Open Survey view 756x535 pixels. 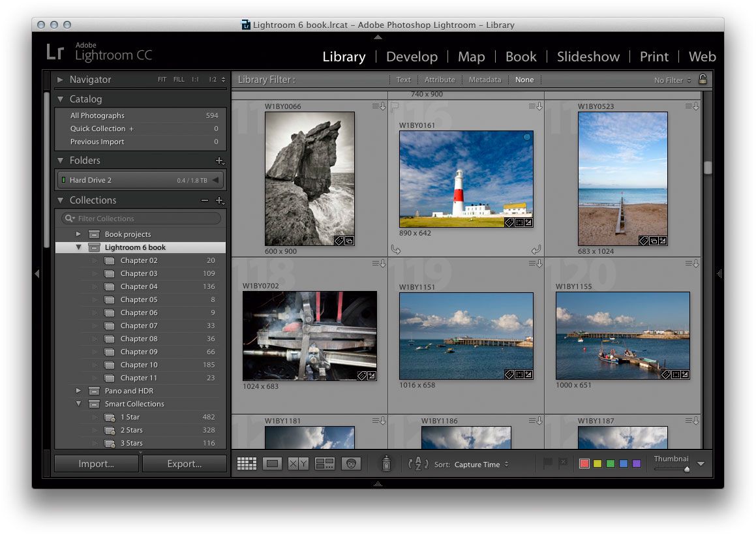click(324, 464)
